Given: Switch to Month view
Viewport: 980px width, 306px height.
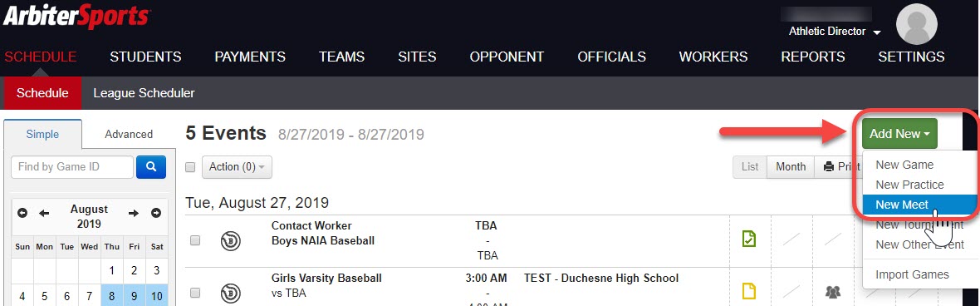Looking at the screenshot, I should pyautogui.click(x=791, y=166).
